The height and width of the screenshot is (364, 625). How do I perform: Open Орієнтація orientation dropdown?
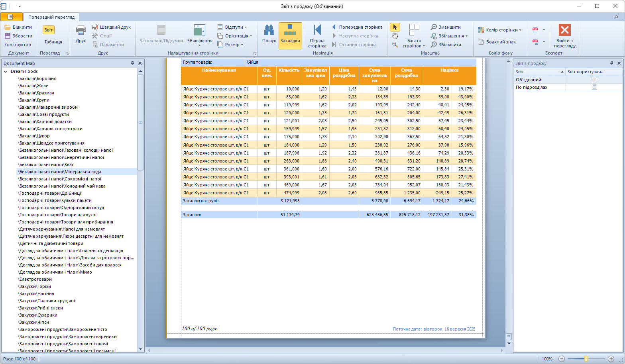[x=234, y=36]
